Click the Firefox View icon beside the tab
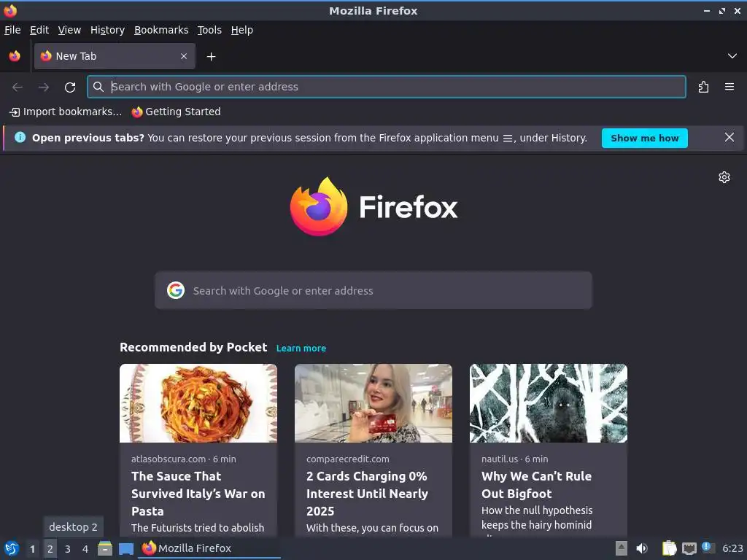The image size is (747, 560). [15, 56]
